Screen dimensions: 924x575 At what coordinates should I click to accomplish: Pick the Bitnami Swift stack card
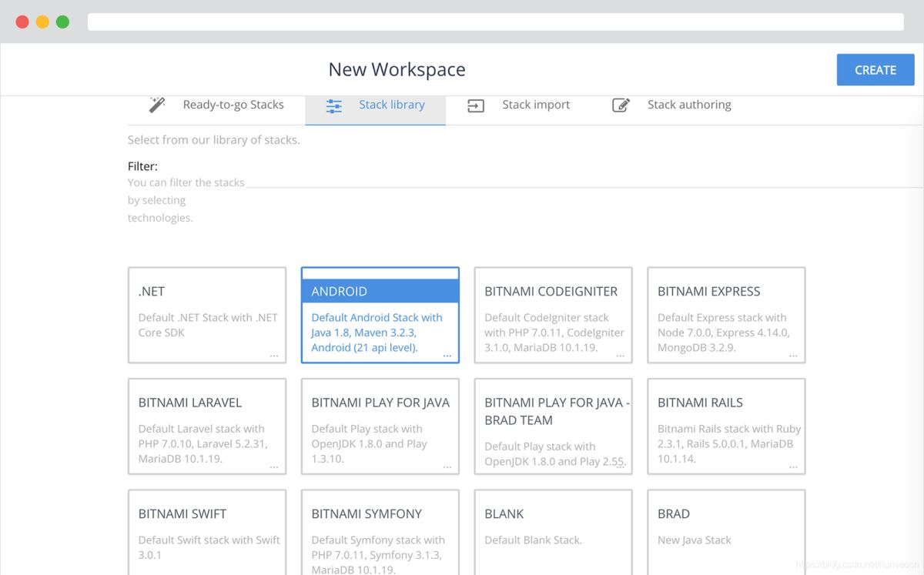point(207,533)
